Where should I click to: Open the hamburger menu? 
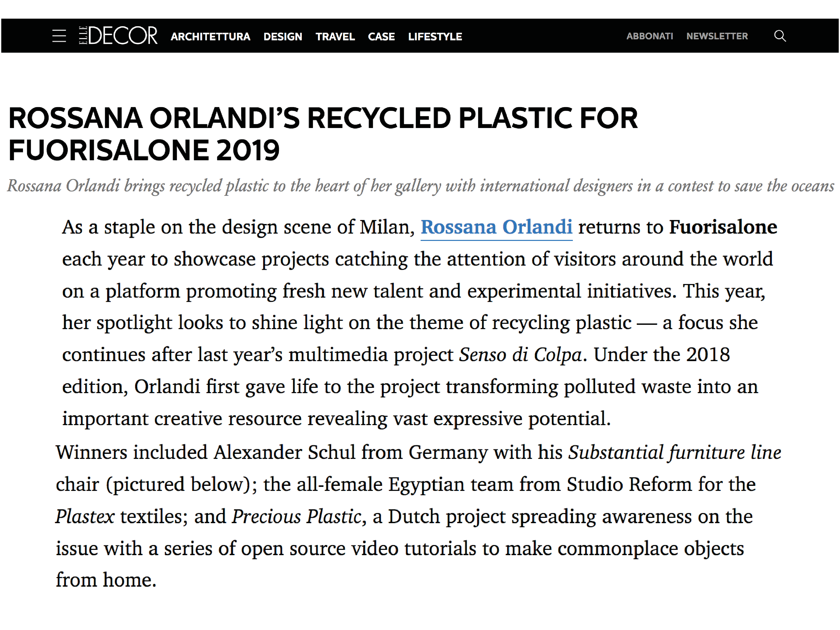click(59, 36)
